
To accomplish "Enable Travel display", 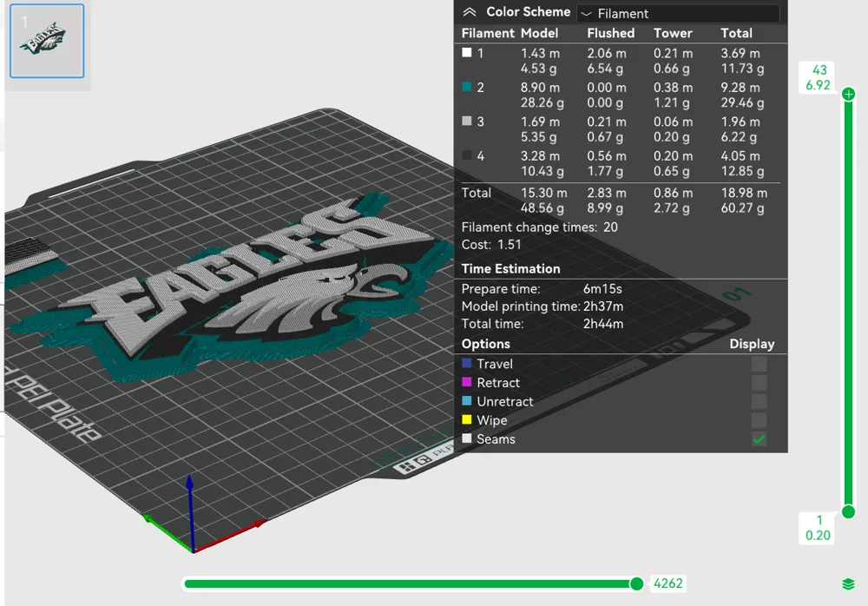I will click(759, 363).
